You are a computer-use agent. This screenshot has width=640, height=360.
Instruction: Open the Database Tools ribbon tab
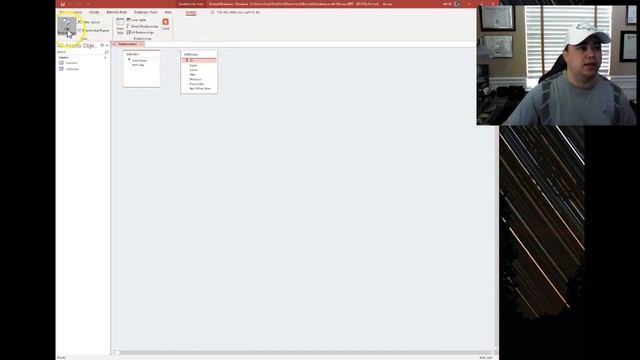click(x=145, y=12)
